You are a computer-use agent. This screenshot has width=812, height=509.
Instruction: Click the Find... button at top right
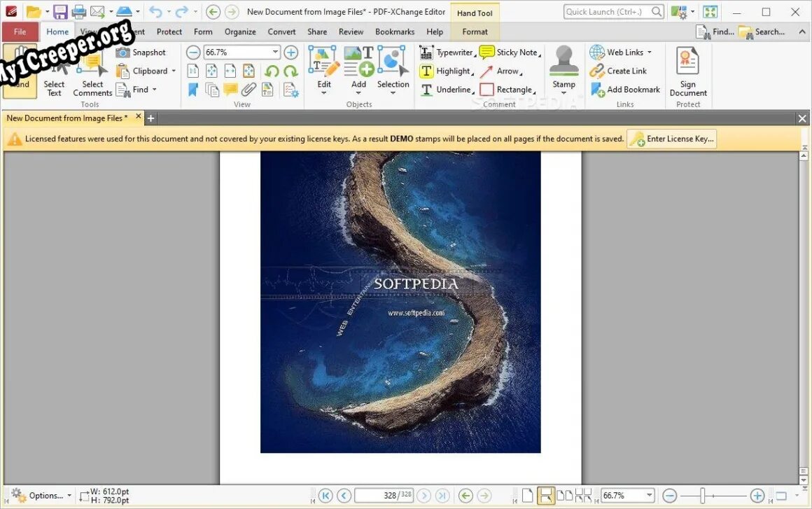[x=715, y=32]
